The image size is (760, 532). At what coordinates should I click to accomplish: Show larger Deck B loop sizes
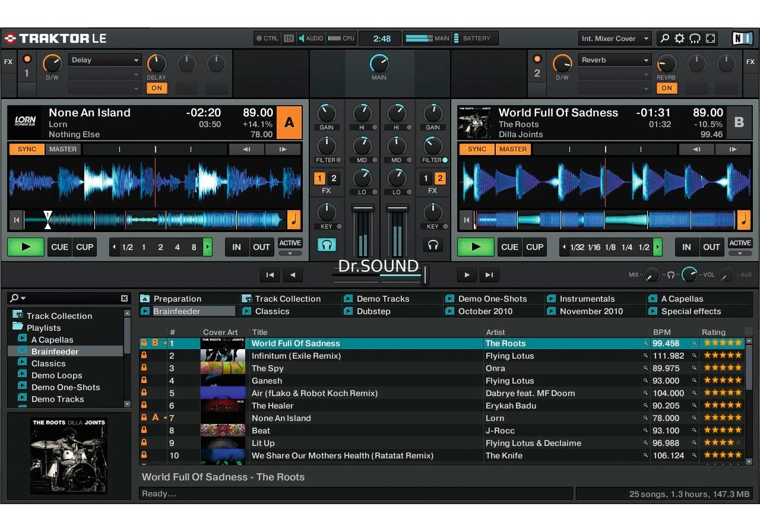pos(658,247)
